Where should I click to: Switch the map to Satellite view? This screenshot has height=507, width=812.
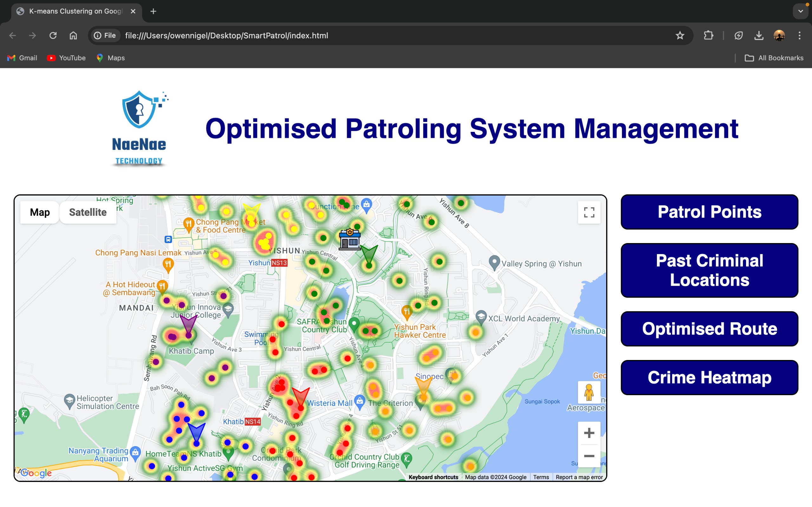pos(88,212)
